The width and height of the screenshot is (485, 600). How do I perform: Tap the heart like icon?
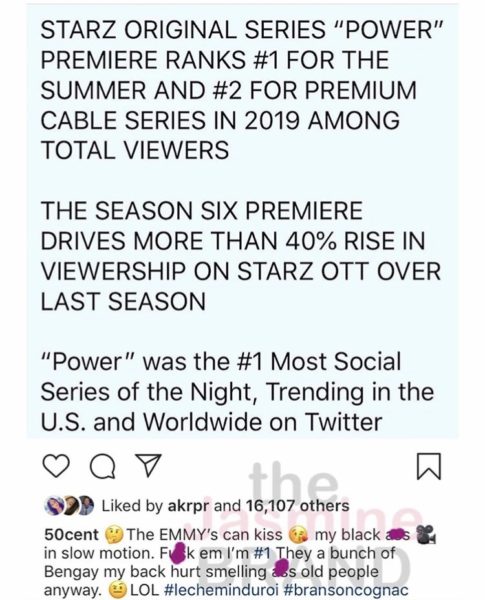tap(56, 465)
